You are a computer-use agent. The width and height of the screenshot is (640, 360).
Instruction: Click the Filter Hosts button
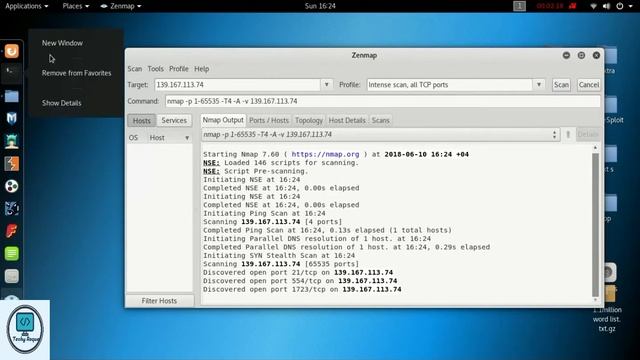(x=160, y=301)
